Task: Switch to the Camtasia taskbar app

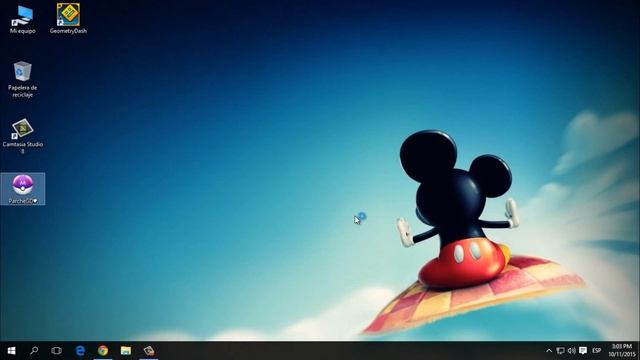Action: pos(149,351)
